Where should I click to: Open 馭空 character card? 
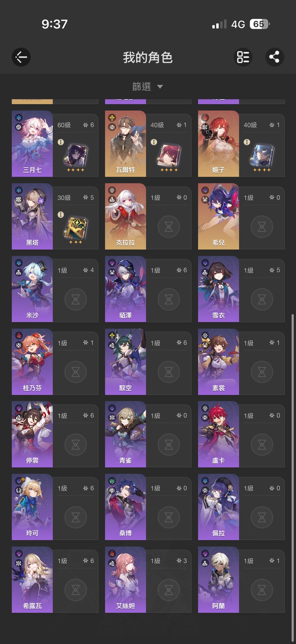tap(148, 361)
